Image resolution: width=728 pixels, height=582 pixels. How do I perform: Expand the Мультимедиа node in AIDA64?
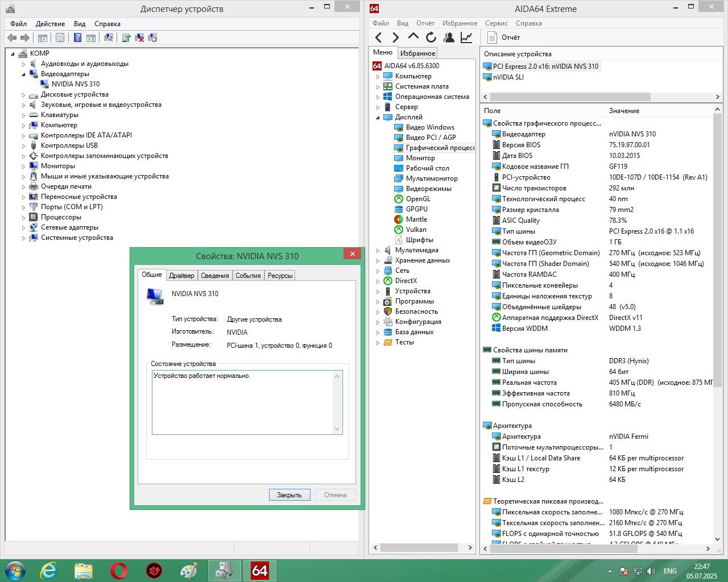tap(378, 250)
